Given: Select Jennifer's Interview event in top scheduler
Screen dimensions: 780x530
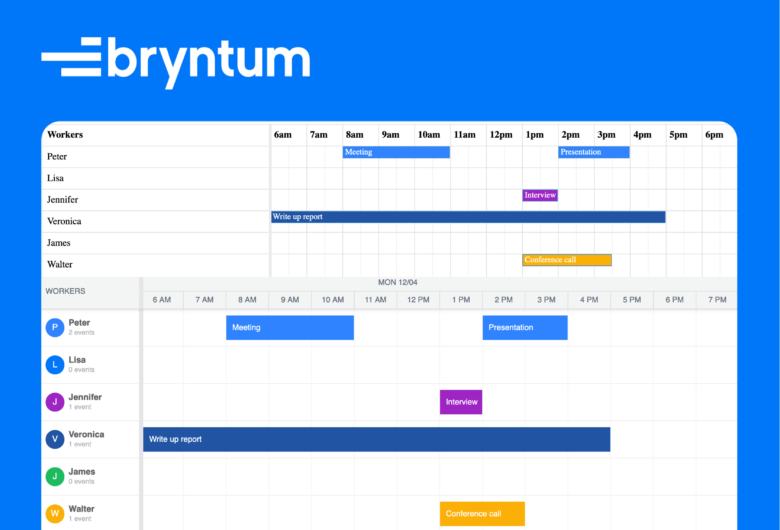Looking at the screenshot, I should tap(540, 195).
